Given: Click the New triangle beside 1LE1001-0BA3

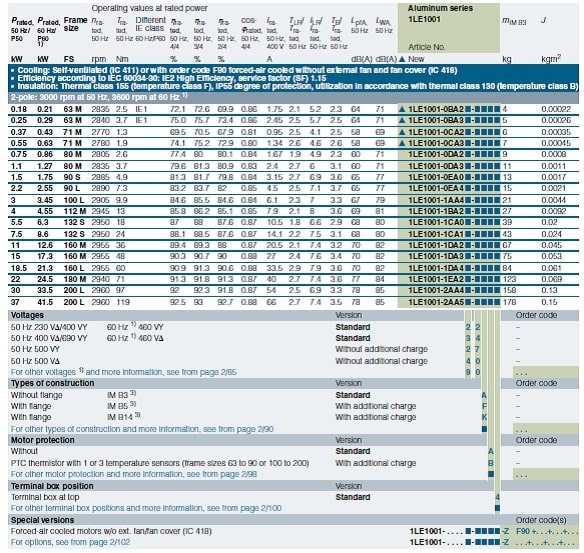Looking at the screenshot, I should click(x=402, y=120).
